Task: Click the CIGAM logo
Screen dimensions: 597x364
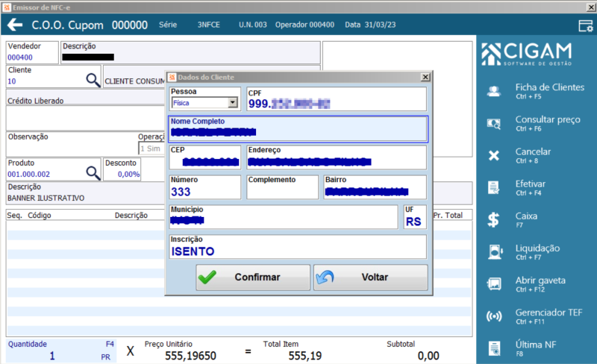Action: (527, 54)
